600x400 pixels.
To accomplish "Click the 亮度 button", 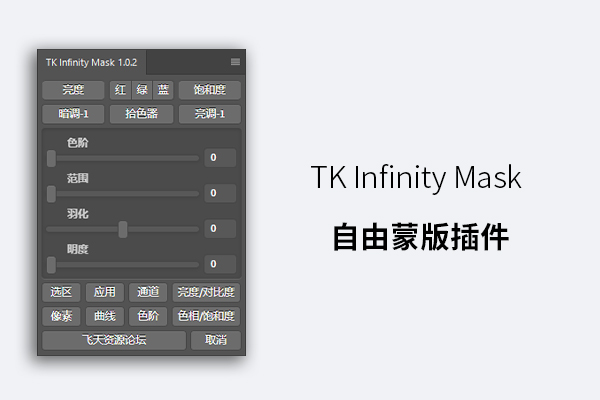I will (x=73, y=90).
